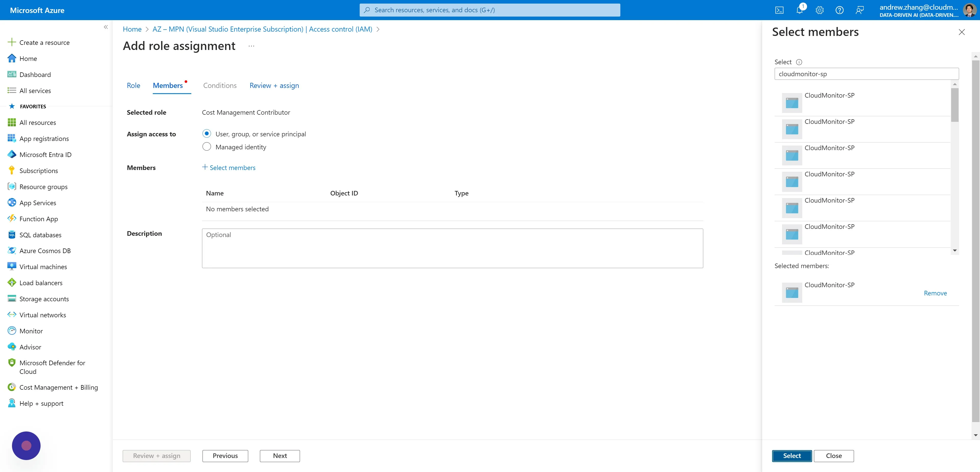Open Microsoft Defender for Cloud
This screenshot has width=980, height=472.
(52, 367)
